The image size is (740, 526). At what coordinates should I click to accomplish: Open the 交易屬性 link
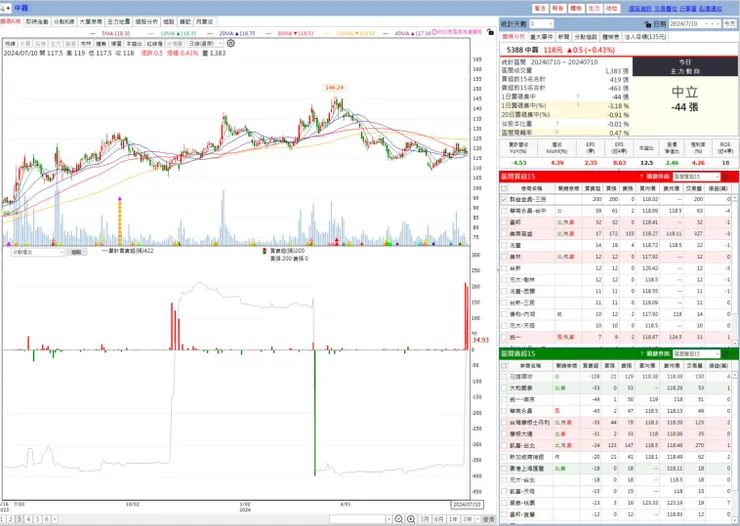665,8
